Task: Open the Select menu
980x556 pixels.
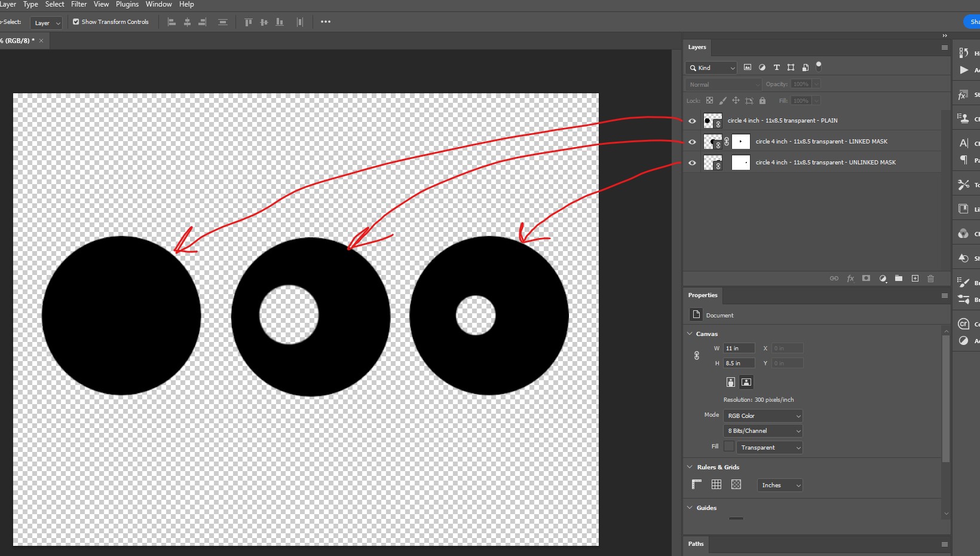Action: [54, 4]
